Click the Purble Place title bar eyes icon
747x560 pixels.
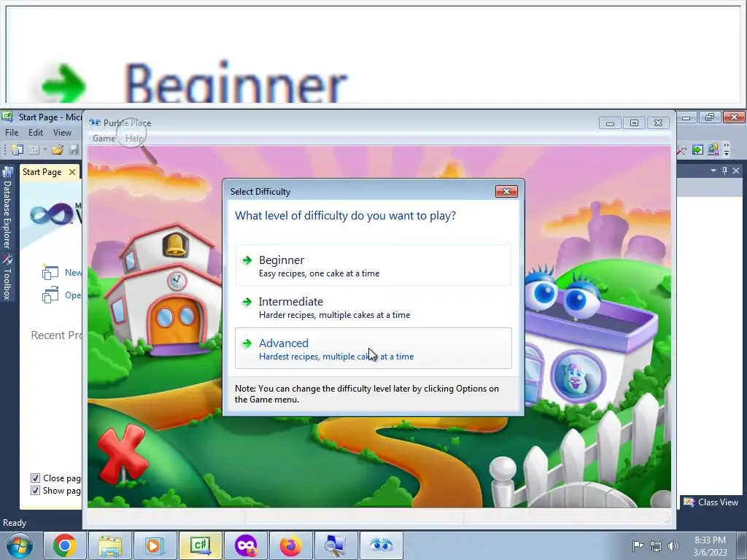94,122
